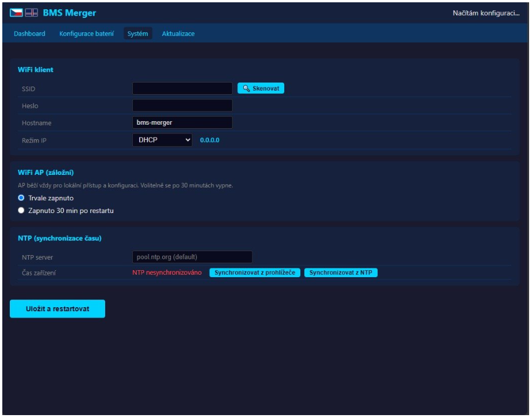
Task: Click the Skenovat WiFi scan button
Action: pos(261,88)
